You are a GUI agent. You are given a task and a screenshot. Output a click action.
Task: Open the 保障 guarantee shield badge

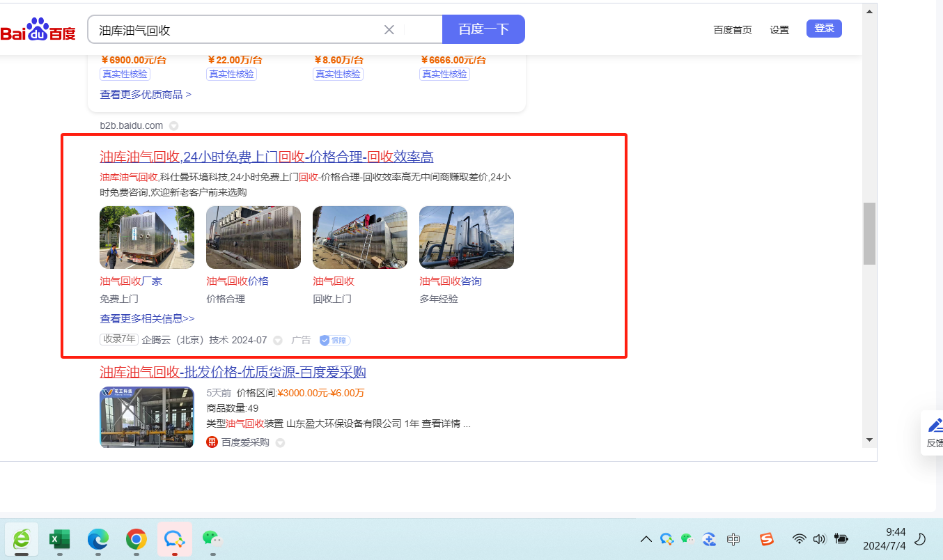(x=335, y=341)
